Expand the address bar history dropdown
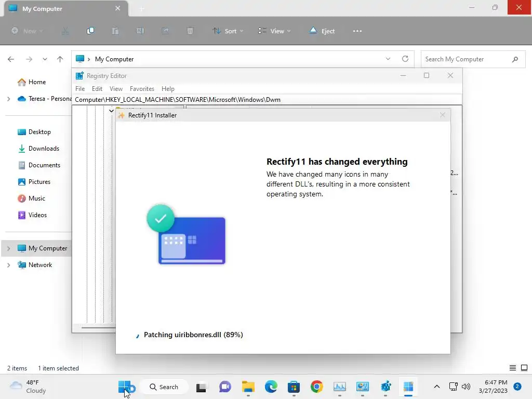532x399 pixels. pyautogui.click(x=388, y=59)
